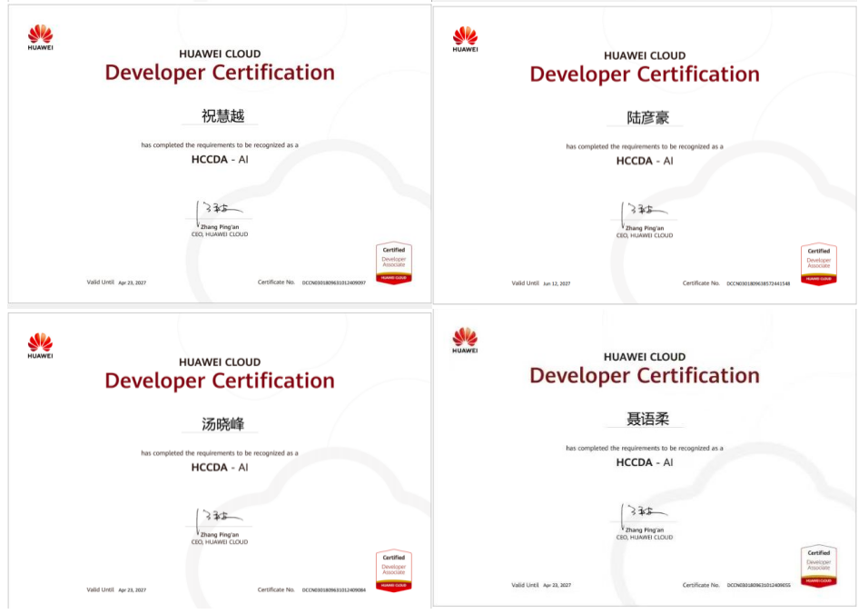Click the 'Jun 12, 2027' valid date

[557, 283]
